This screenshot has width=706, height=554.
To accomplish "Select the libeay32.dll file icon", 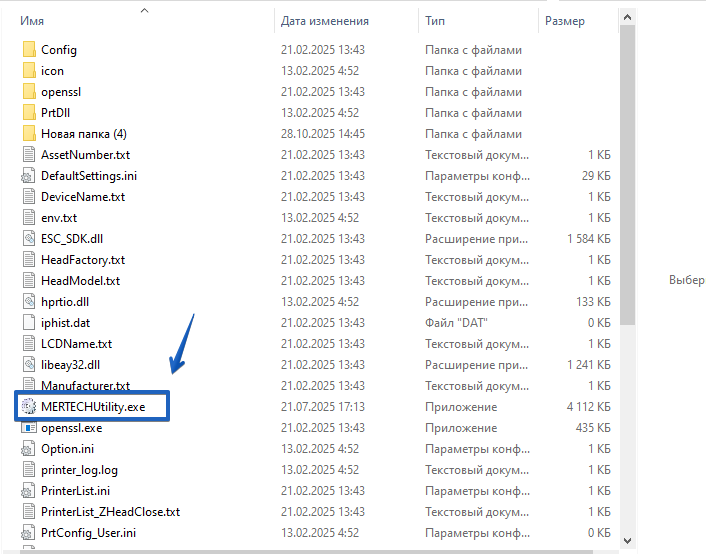I will point(28,365).
